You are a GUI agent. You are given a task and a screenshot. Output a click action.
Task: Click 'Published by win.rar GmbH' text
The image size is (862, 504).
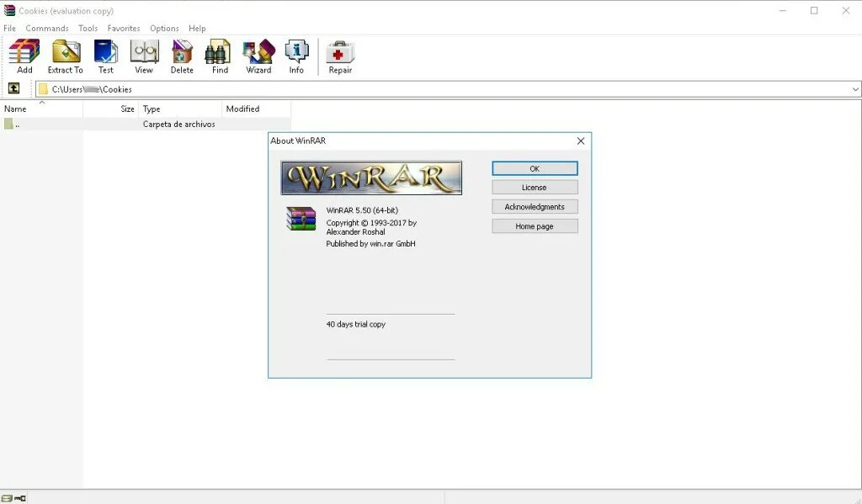(370, 243)
